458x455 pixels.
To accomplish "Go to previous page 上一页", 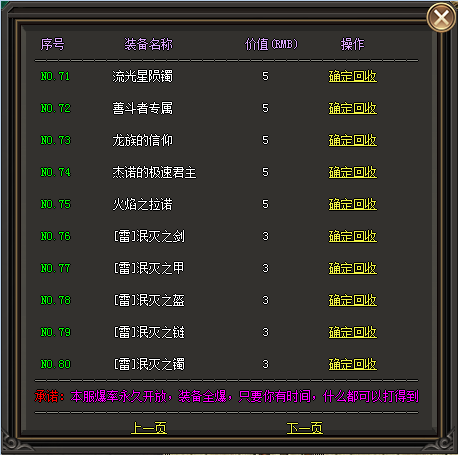I will point(149,428).
